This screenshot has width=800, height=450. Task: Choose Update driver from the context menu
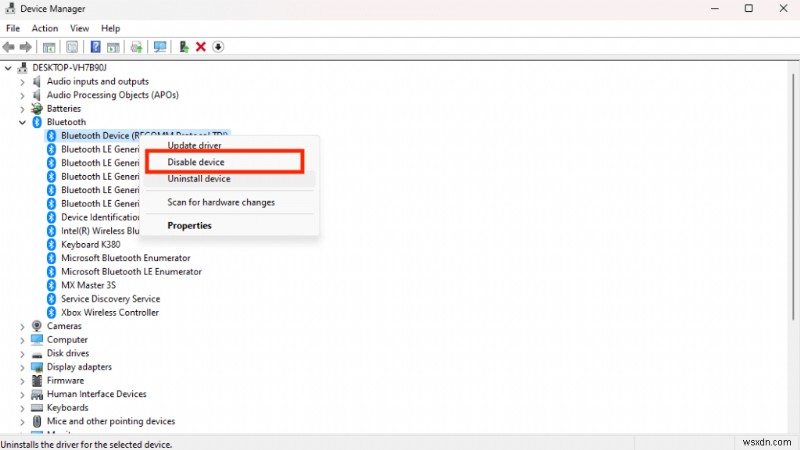point(229,145)
